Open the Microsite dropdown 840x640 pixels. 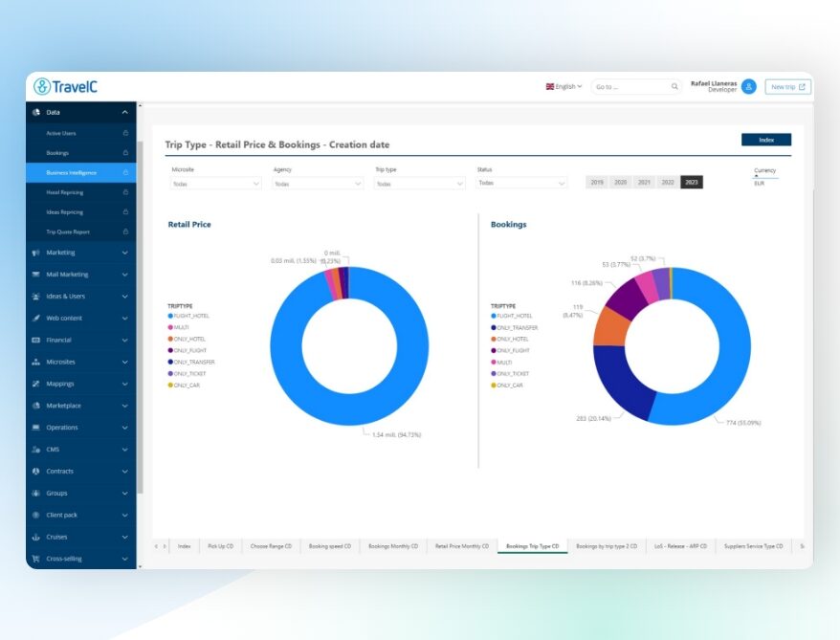(x=216, y=184)
